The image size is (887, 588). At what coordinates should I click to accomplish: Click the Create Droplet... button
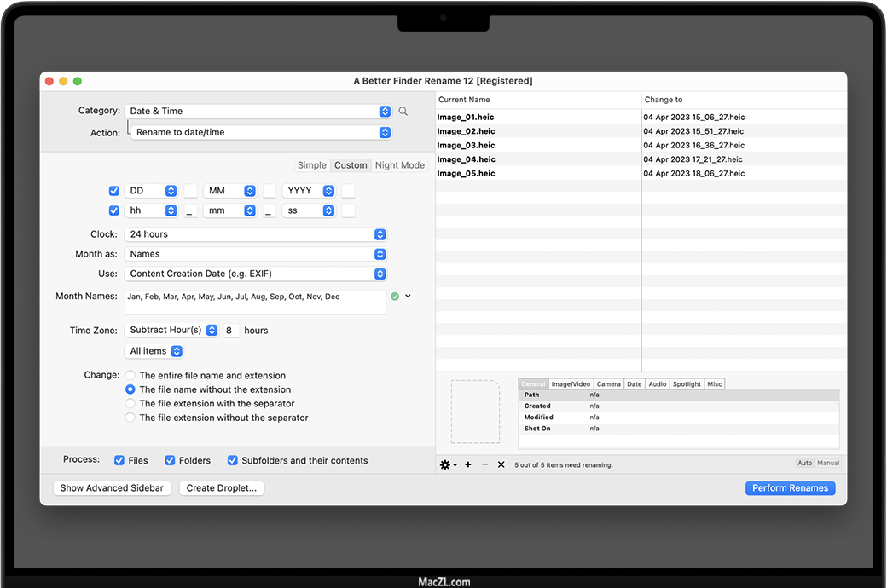click(222, 488)
